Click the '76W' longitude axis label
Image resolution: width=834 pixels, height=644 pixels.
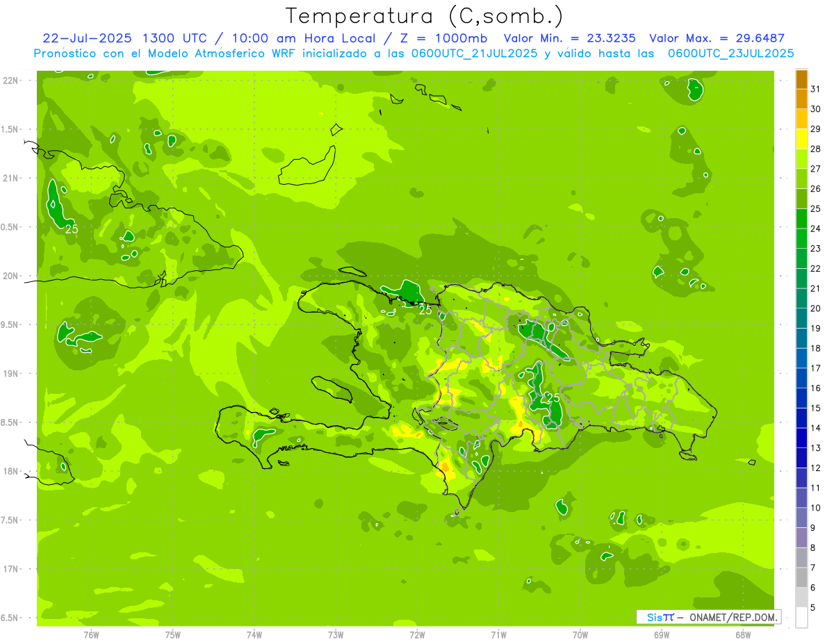[x=91, y=635]
